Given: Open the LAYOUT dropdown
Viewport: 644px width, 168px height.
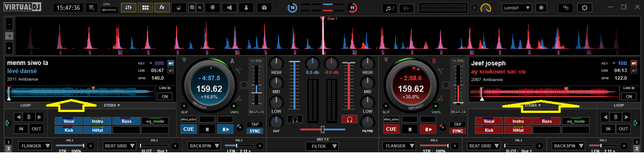Looking at the screenshot, I should [517, 8].
